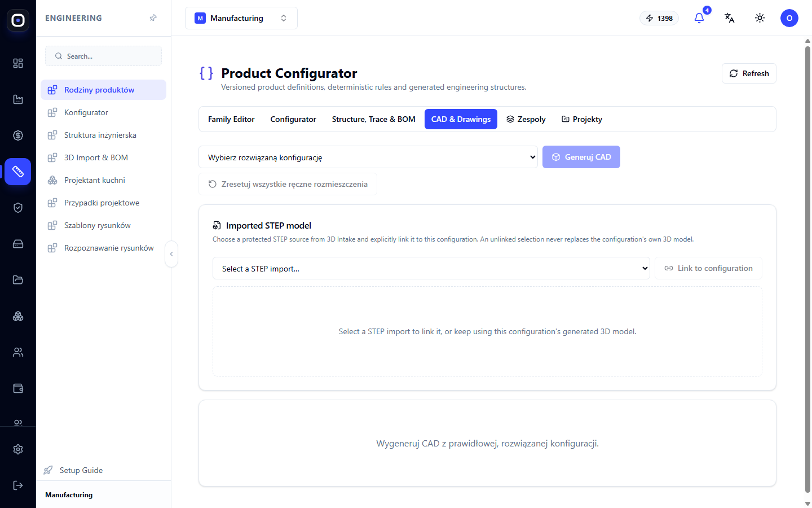The image size is (812, 508).
Task: Open settings gear in left rail
Action: click(x=18, y=449)
